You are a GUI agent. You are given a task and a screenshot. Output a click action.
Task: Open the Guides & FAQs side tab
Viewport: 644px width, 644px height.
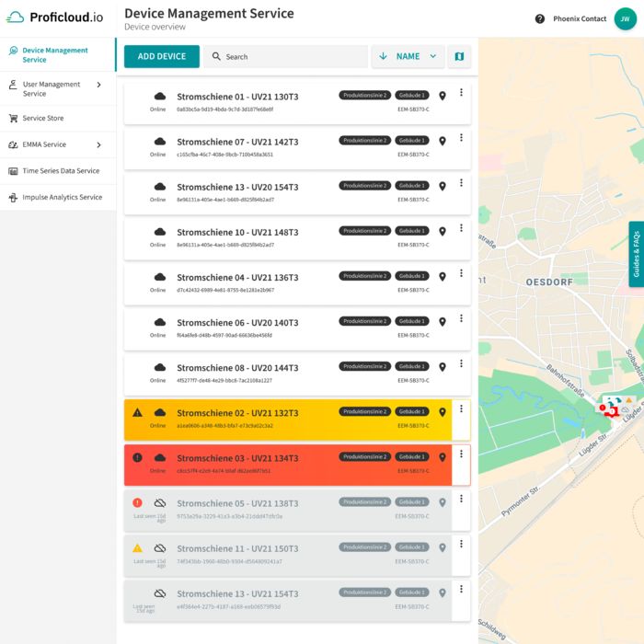click(x=636, y=254)
